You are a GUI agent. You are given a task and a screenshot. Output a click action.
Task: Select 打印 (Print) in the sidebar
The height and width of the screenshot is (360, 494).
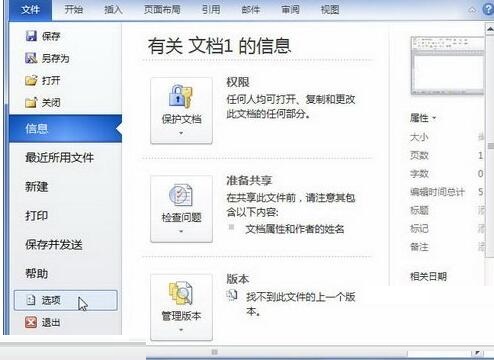[37, 216]
